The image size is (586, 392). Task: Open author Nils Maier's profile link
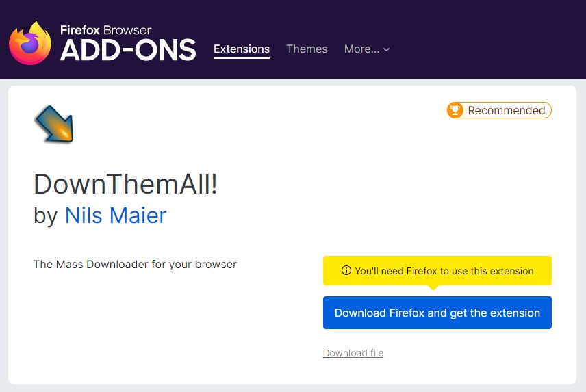coord(116,215)
